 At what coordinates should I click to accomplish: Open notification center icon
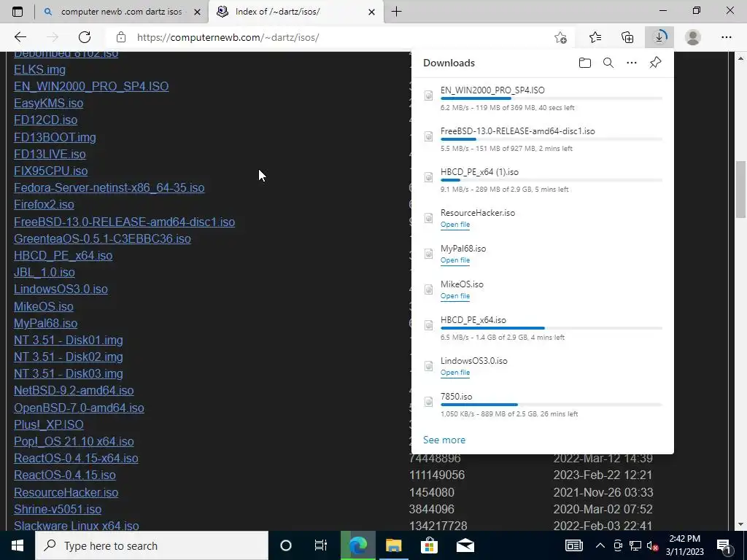724,545
